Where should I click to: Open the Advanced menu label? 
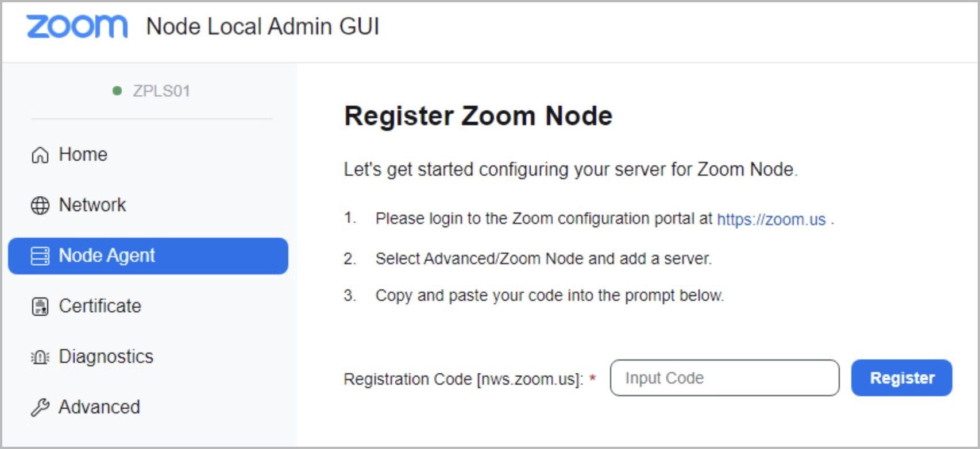pyautogui.click(x=99, y=407)
